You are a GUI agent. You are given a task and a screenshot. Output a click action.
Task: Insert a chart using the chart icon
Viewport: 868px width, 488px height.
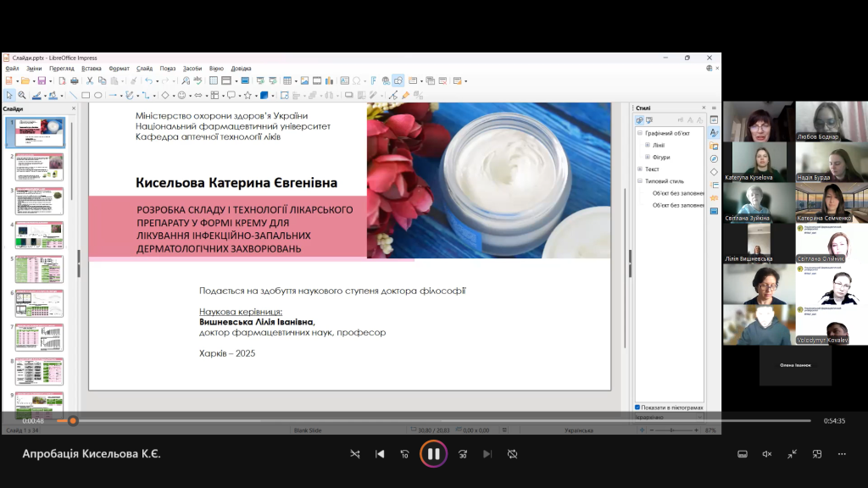coord(330,80)
